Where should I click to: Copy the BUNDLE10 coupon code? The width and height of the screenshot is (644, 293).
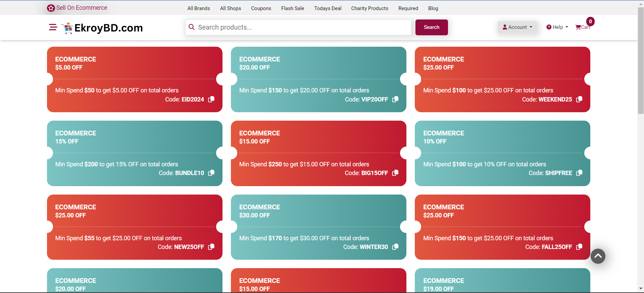click(211, 173)
